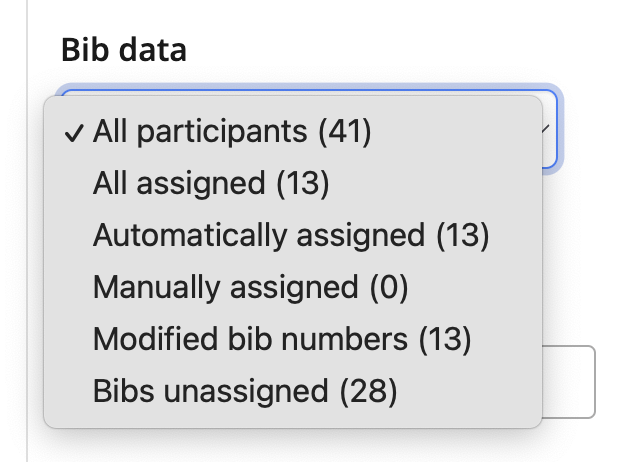622x462 pixels.
Task: Select the All participants (41) option
Action: [232, 132]
